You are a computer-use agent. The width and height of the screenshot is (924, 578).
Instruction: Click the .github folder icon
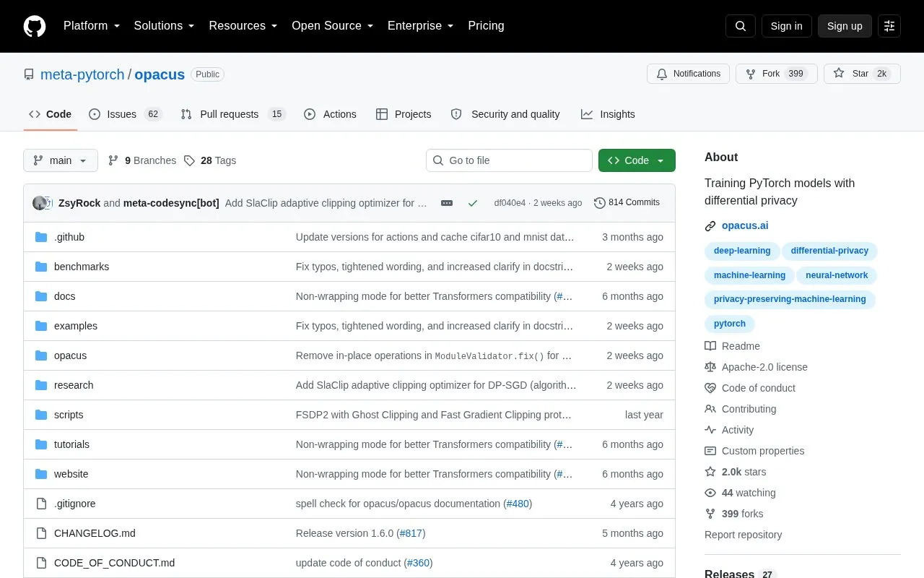click(41, 237)
